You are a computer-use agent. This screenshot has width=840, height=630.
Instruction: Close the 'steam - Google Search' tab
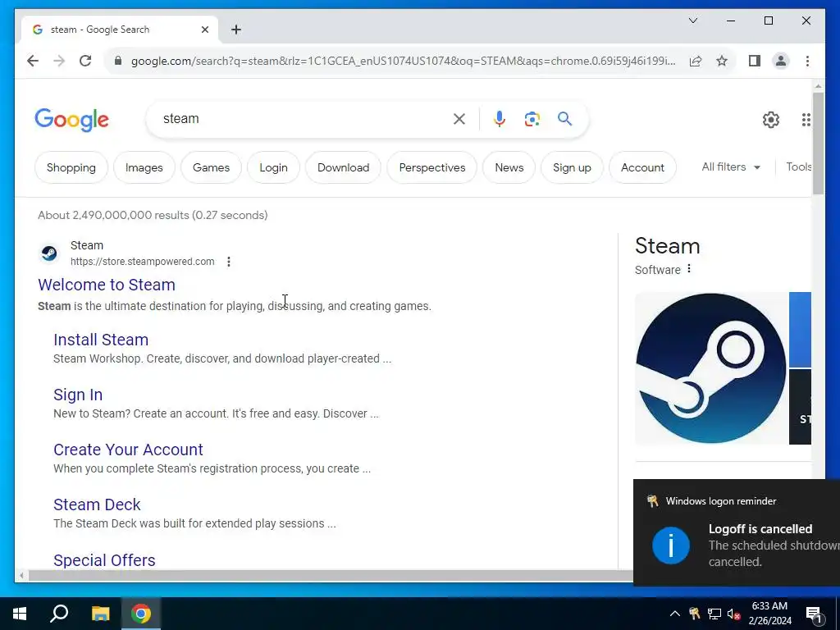204,30
